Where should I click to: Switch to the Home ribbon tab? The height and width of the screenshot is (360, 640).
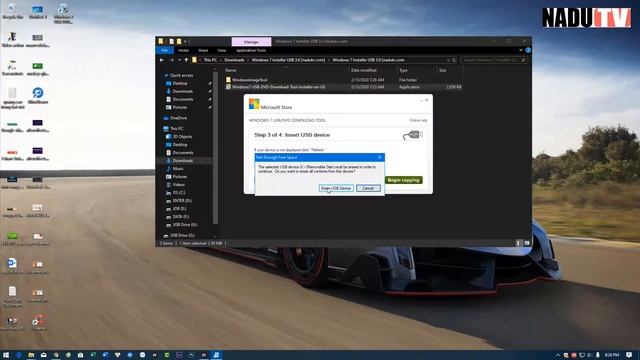(183, 50)
